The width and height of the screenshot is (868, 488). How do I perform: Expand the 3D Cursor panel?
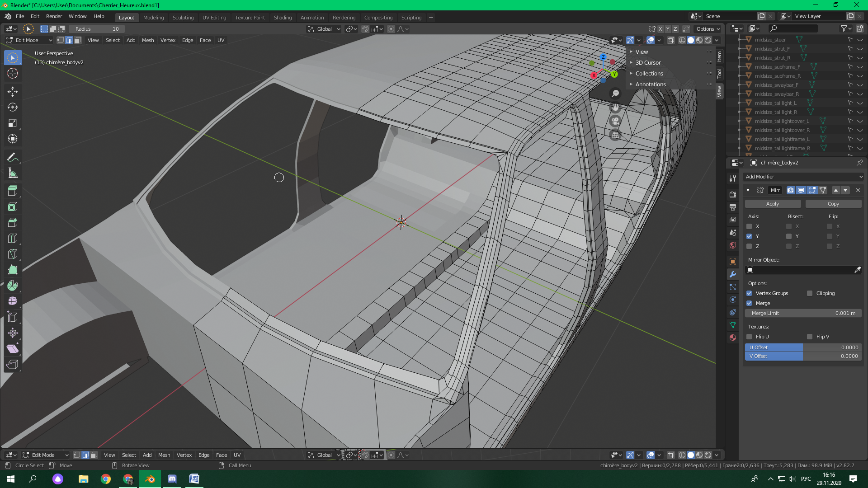[x=648, y=63]
